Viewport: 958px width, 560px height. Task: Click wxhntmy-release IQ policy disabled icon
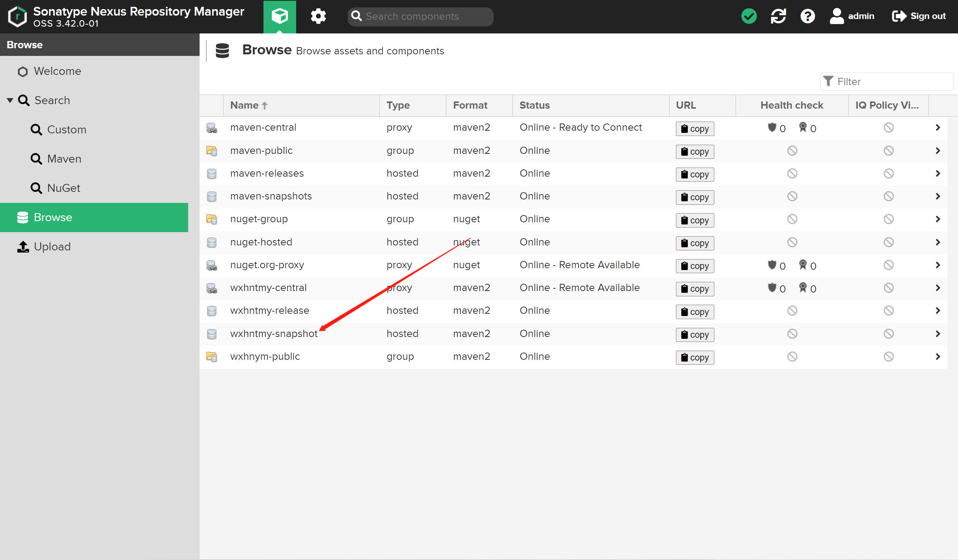click(888, 311)
